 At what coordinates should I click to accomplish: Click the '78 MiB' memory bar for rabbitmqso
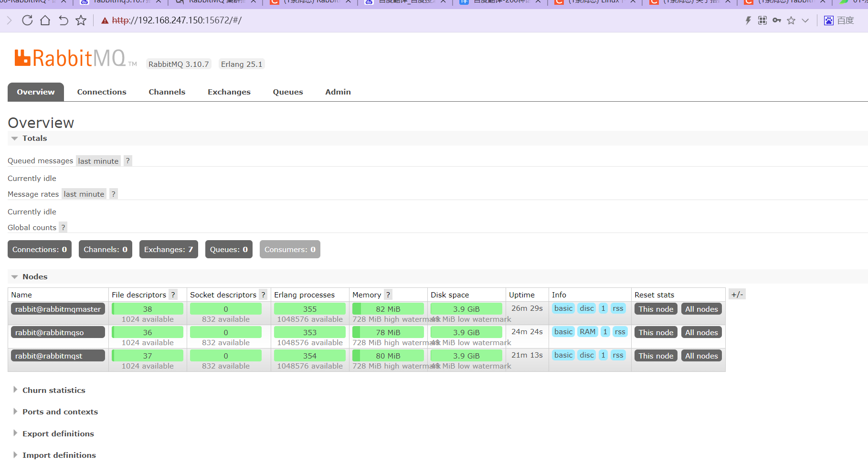tap(388, 332)
